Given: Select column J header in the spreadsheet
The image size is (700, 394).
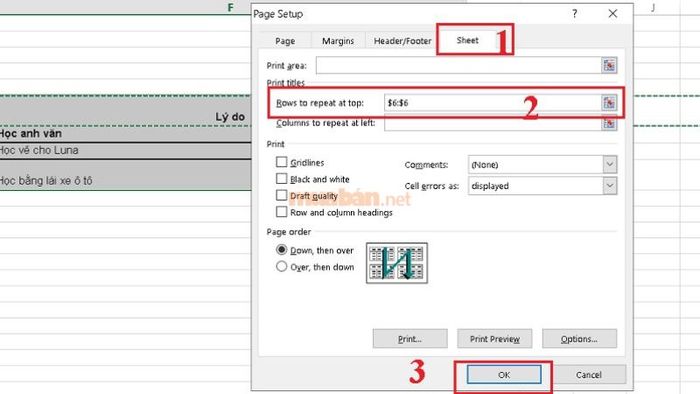Looking at the screenshot, I should click(653, 7).
